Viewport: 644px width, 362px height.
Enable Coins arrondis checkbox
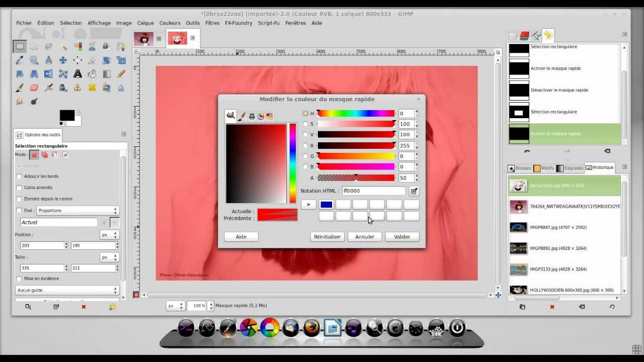coord(19,188)
